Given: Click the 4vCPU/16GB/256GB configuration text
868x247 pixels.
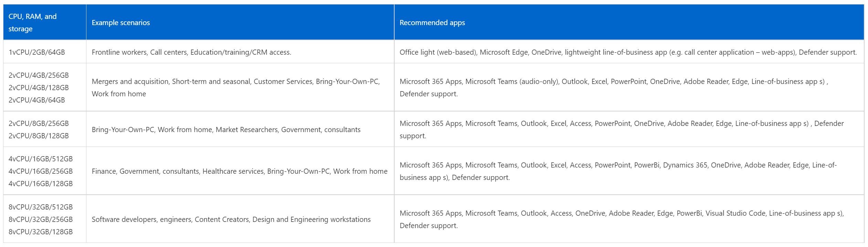Looking at the screenshot, I should 41,171.
